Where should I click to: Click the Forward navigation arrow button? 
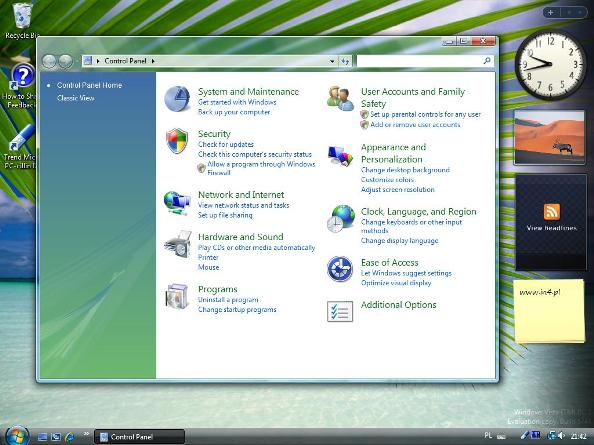(x=66, y=61)
